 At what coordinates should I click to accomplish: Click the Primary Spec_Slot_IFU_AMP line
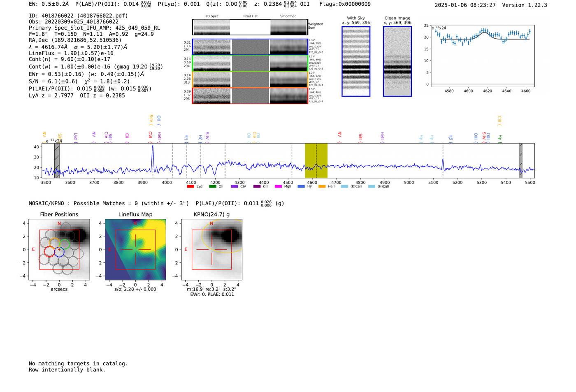click(x=94, y=28)
